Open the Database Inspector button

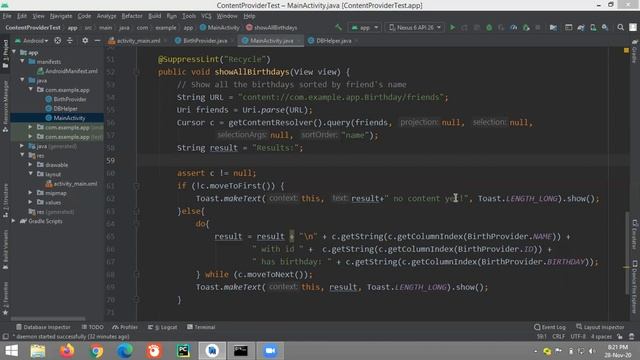point(43,327)
